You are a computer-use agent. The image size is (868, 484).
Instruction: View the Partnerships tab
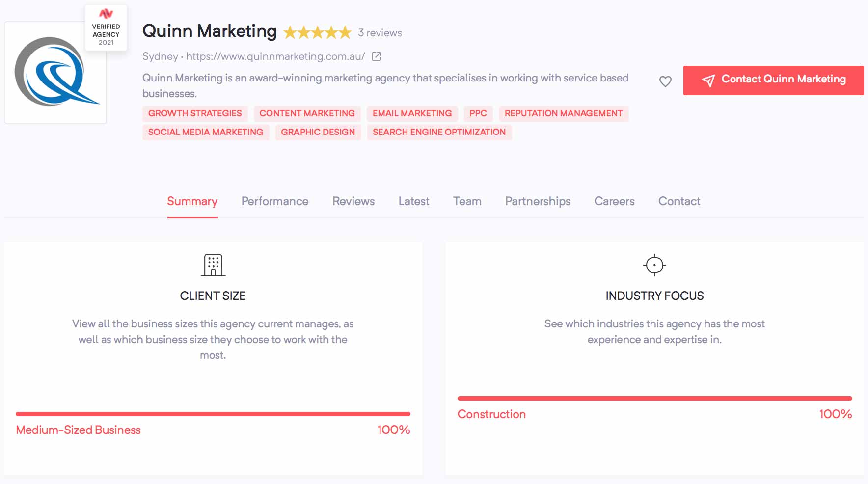tap(538, 201)
